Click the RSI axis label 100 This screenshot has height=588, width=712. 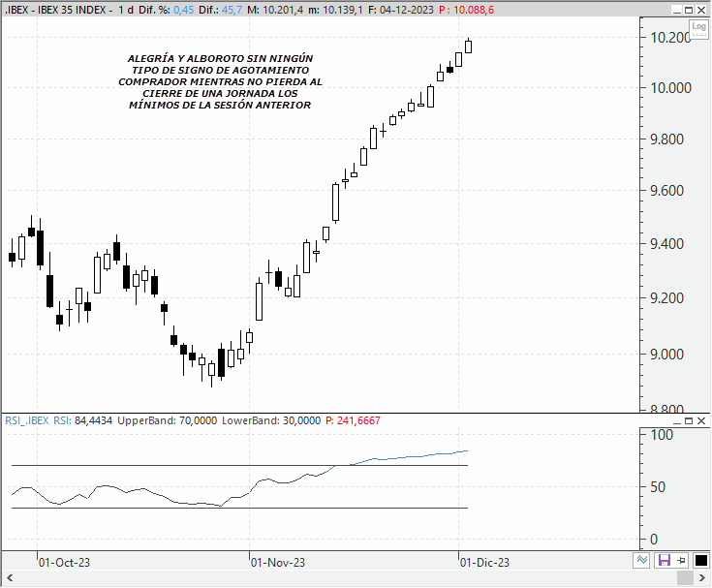pos(662,435)
